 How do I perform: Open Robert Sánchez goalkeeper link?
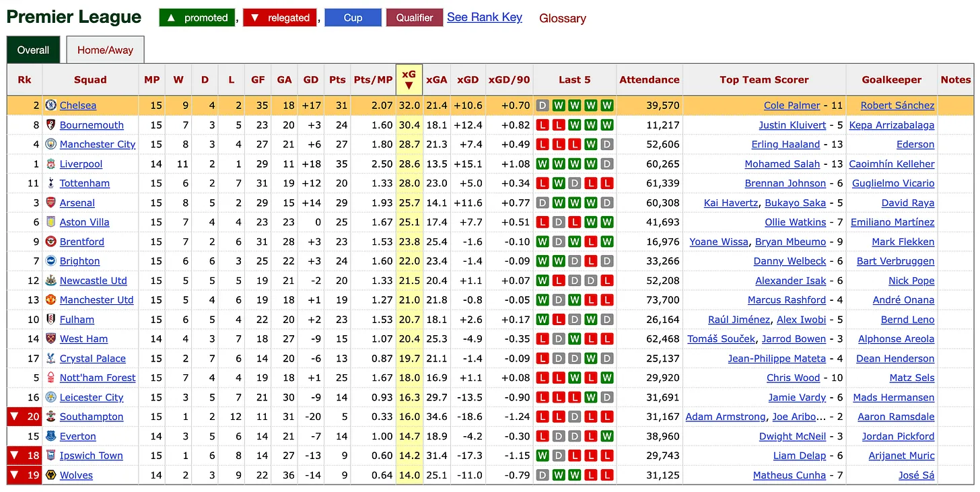[897, 105]
